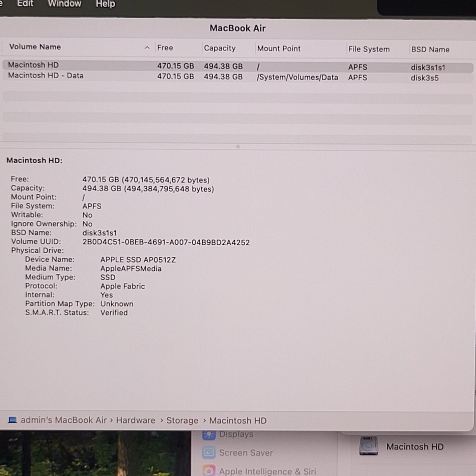The width and height of the screenshot is (476, 476).
Task: Sort by the File System column header
Action: tap(369, 49)
